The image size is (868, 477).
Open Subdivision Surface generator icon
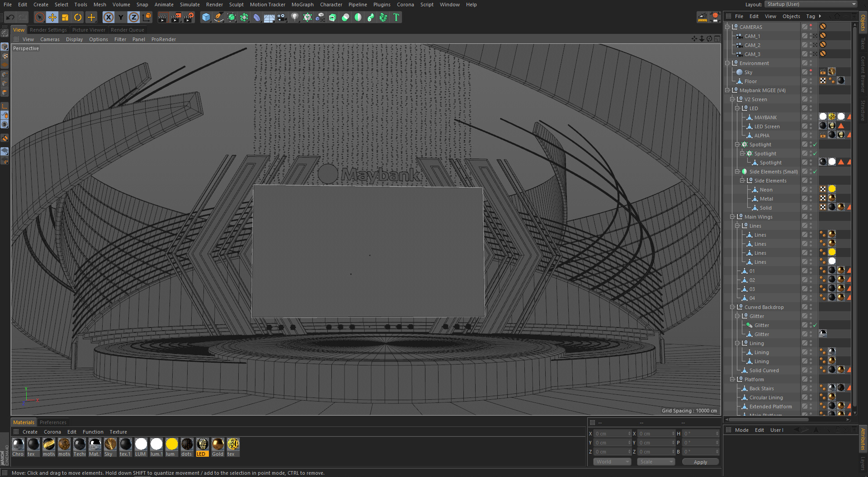(231, 17)
